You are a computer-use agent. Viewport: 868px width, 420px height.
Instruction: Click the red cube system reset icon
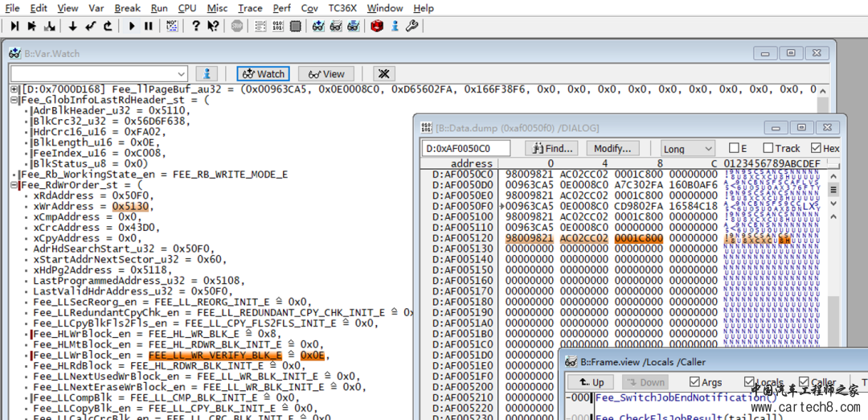377,26
